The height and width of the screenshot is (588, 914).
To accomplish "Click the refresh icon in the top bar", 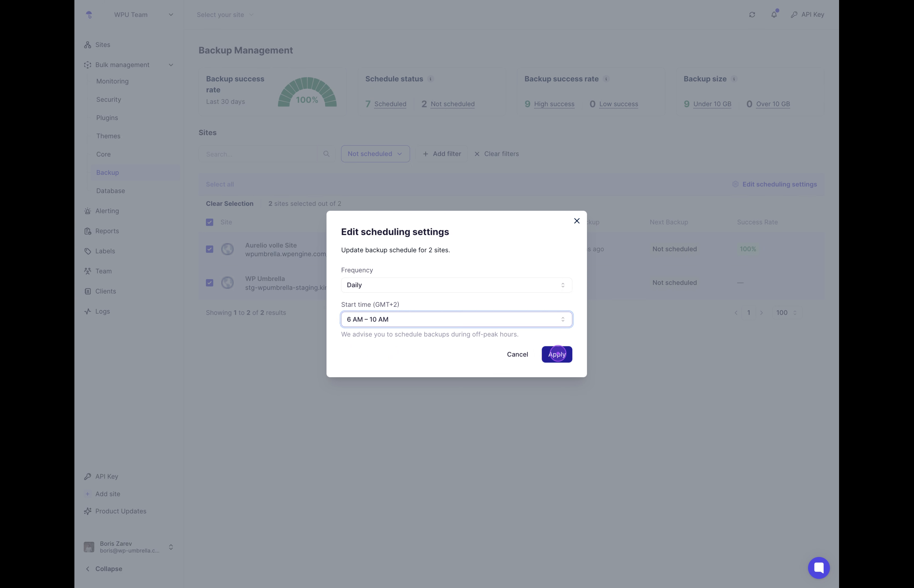I will pos(752,15).
